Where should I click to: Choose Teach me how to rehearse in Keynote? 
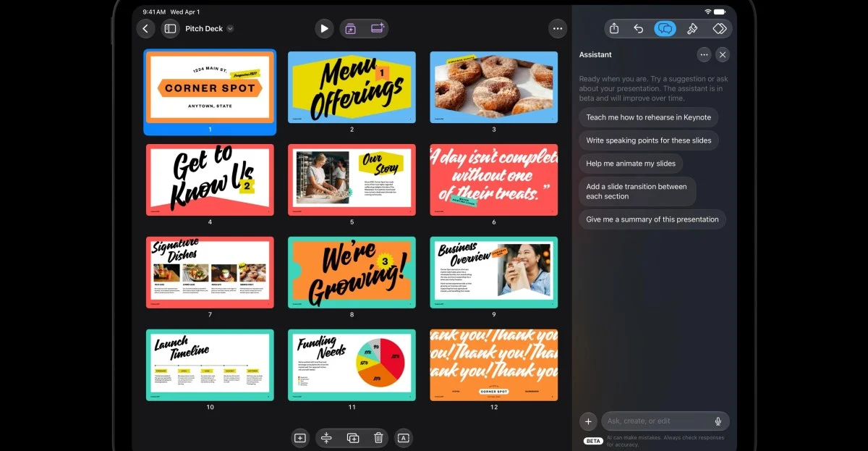(x=648, y=117)
